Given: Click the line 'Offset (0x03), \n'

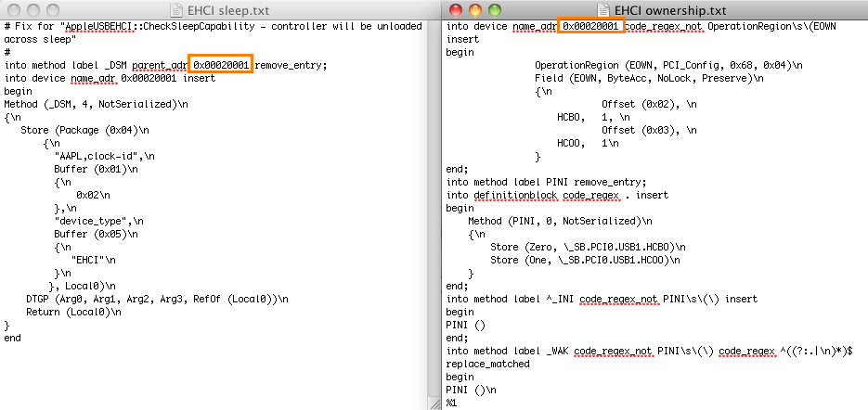Looking at the screenshot, I should click(x=649, y=130).
